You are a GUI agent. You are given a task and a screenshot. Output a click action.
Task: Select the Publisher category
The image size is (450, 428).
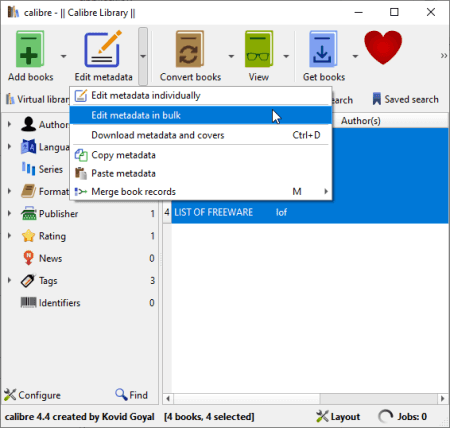click(49, 213)
